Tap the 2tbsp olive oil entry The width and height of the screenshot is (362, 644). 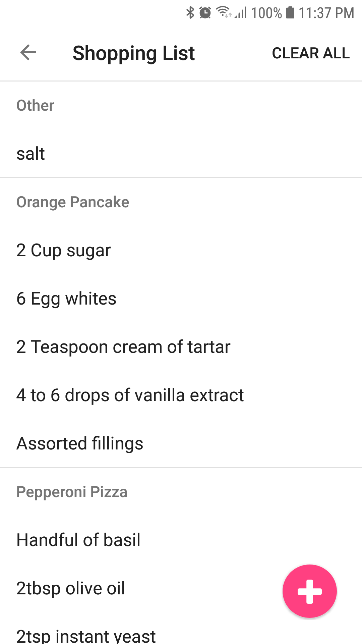71,588
